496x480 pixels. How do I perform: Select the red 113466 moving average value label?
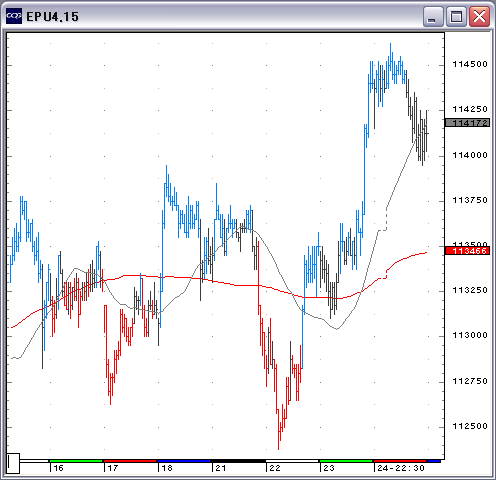pos(467,251)
